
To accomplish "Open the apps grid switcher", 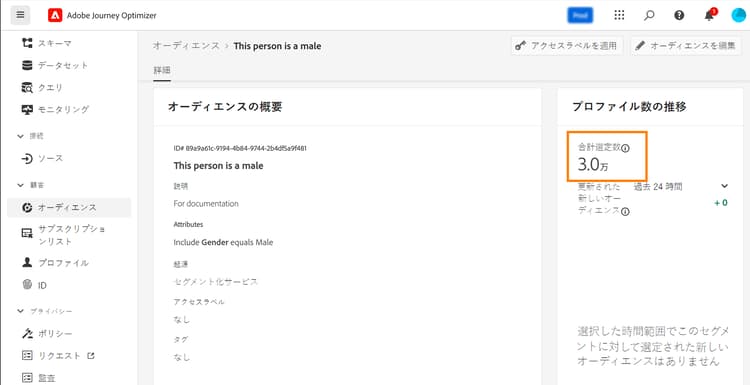I will point(619,15).
